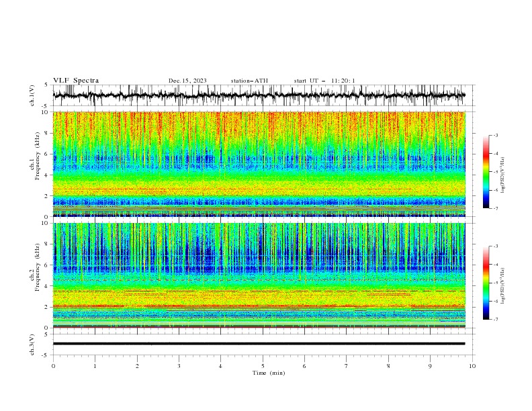Click the ch.1 voltage waveform trace
532x411 pixels.
[259, 95]
